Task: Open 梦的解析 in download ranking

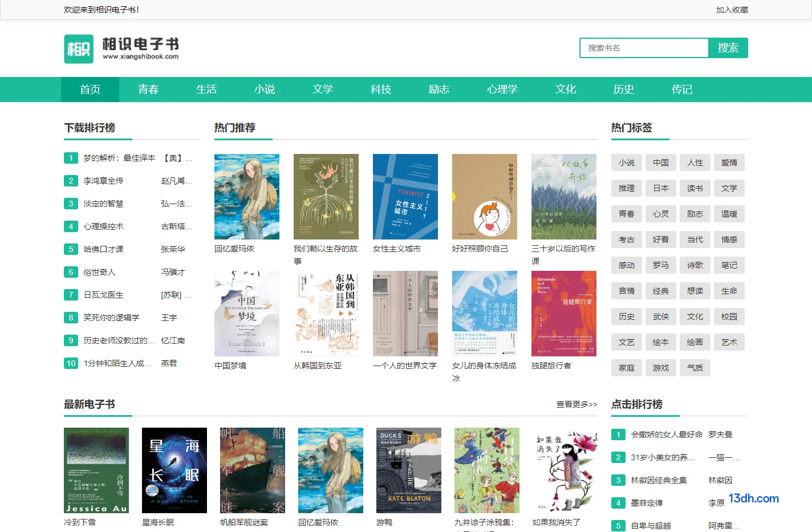Action: pos(119,158)
